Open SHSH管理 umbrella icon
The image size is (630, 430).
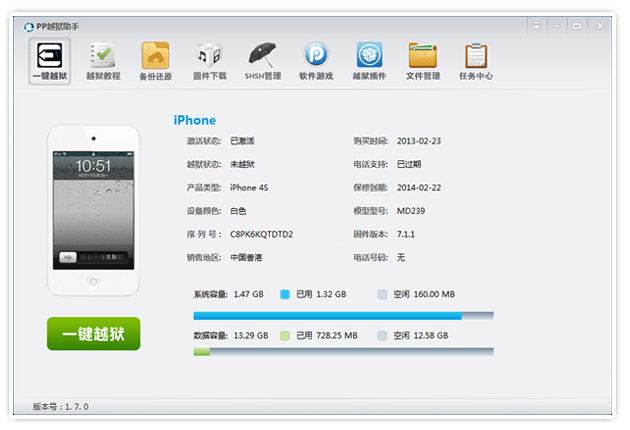click(263, 61)
